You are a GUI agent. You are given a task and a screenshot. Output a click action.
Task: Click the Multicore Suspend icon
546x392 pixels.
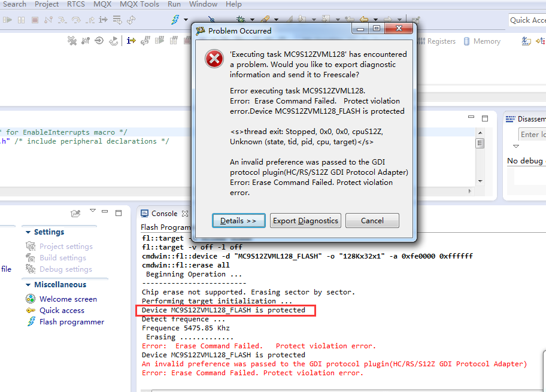(174, 41)
